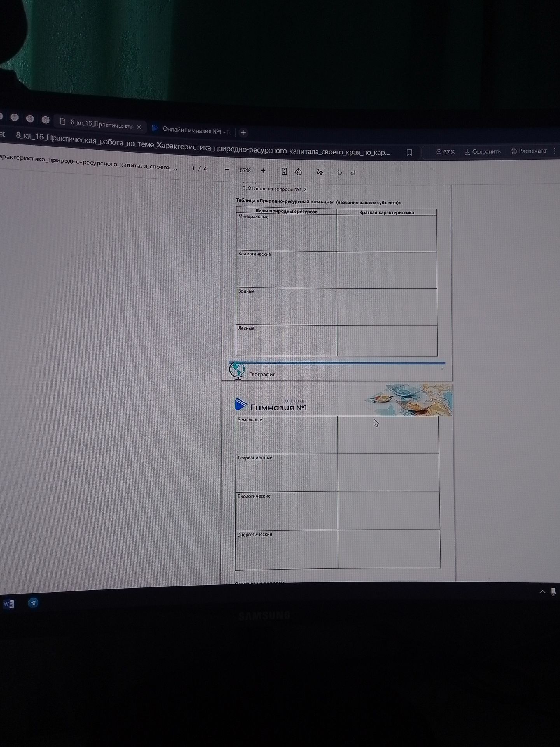Click the Рекреационные table cell

(x=287, y=472)
